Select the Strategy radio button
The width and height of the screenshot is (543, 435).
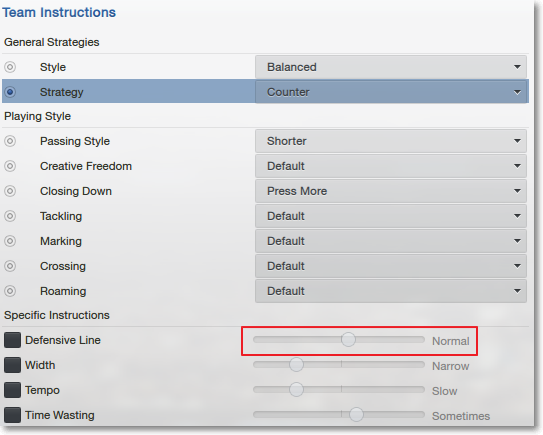click(10, 92)
